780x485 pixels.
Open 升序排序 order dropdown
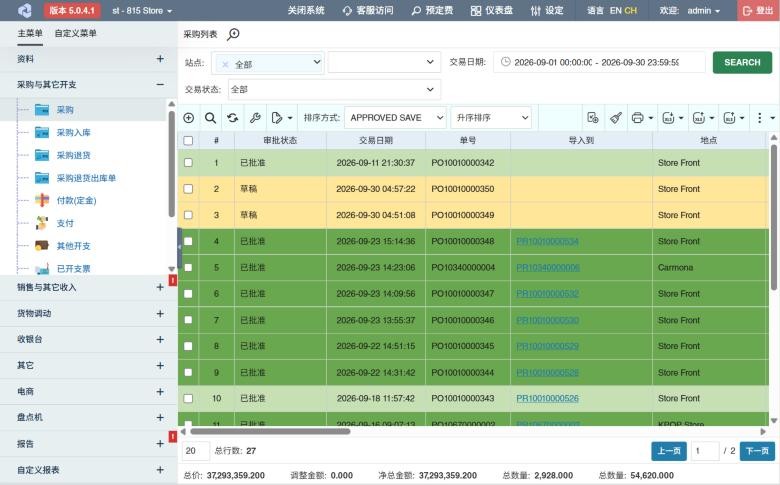coord(491,118)
